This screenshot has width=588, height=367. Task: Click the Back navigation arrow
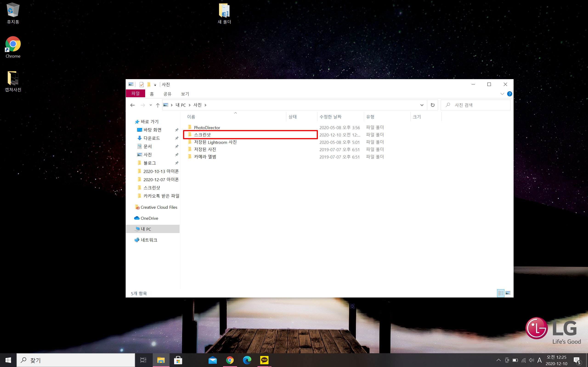point(132,105)
